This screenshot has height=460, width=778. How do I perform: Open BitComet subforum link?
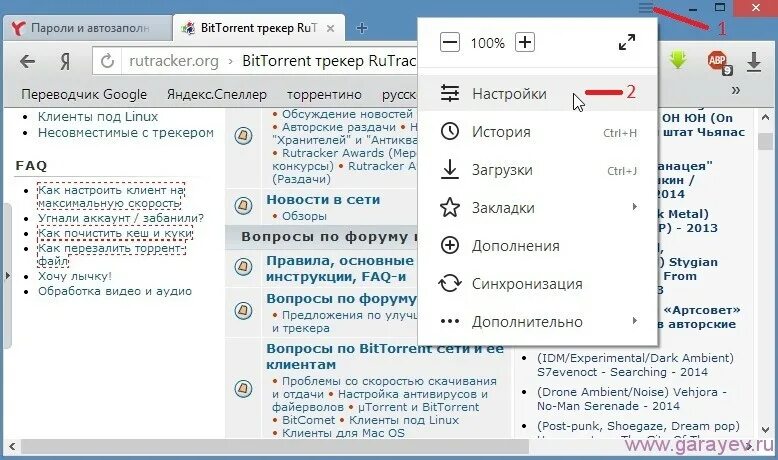[x=308, y=420]
